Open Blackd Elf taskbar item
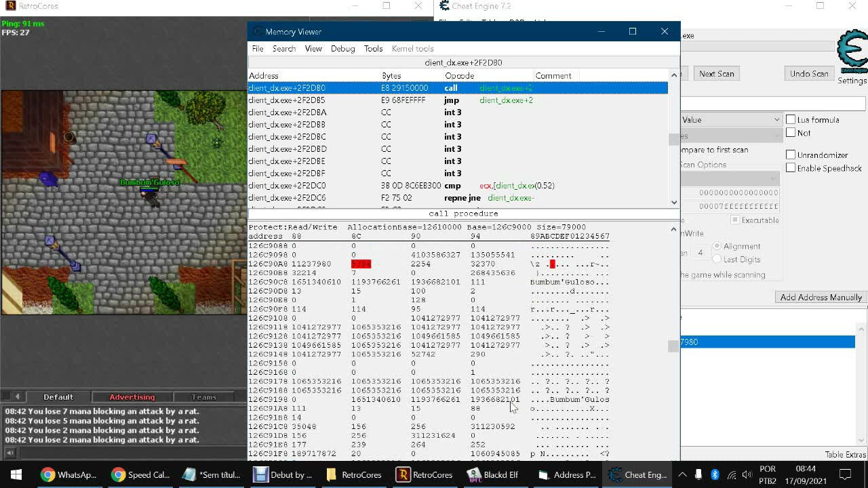Screen dimensions: 868x488 [493, 474]
